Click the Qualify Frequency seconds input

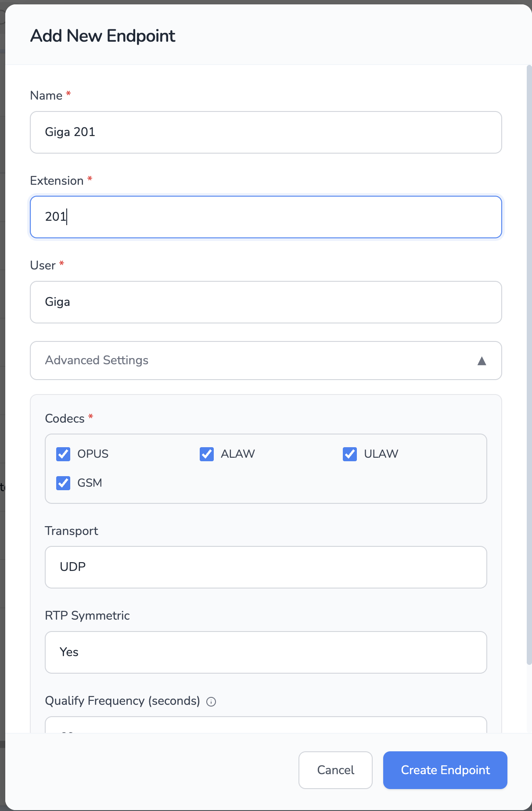tap(266, 726)
